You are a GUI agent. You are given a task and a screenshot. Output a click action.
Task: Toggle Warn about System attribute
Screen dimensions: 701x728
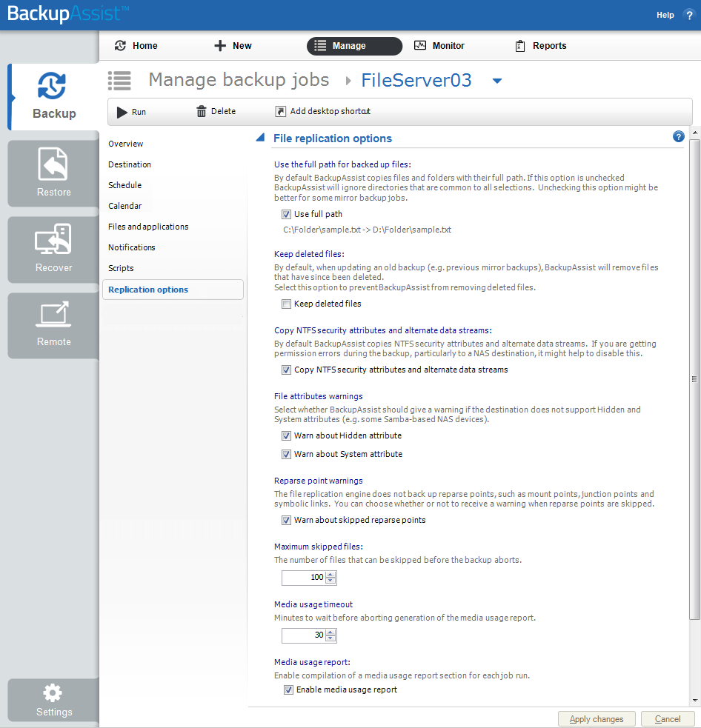(286, 455)
